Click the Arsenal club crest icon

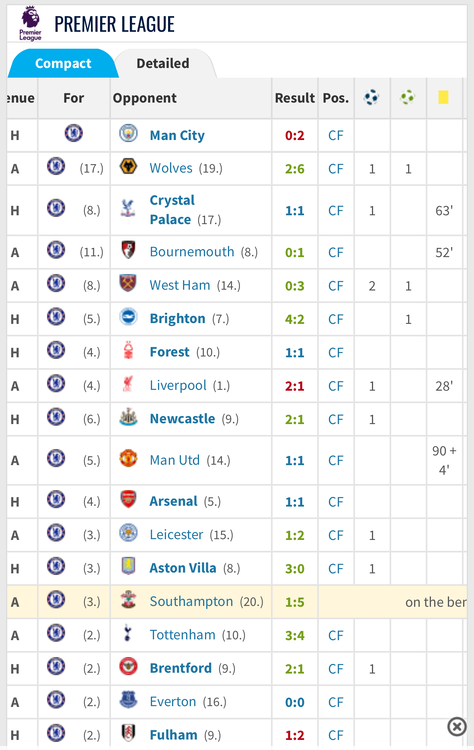pyautogui.click(x=128, y=500)
